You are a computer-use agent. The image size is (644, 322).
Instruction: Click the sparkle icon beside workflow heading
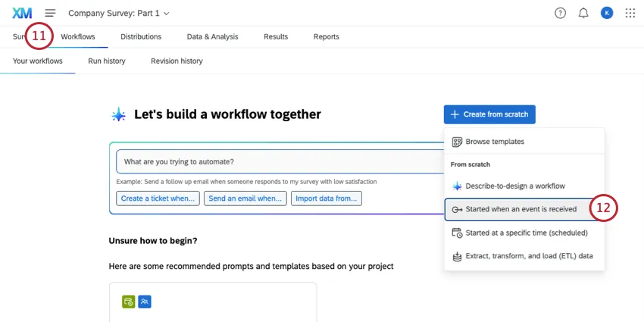[x=118, y=114]
